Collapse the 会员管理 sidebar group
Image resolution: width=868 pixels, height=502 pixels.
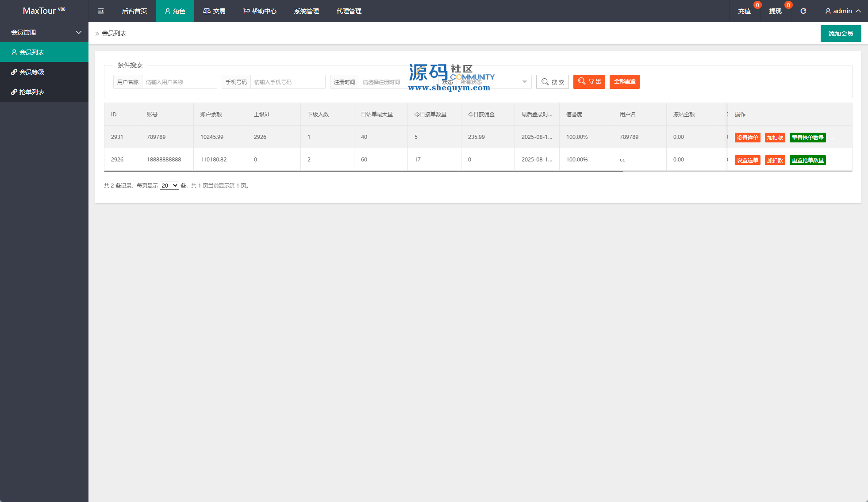click(44, 32)
